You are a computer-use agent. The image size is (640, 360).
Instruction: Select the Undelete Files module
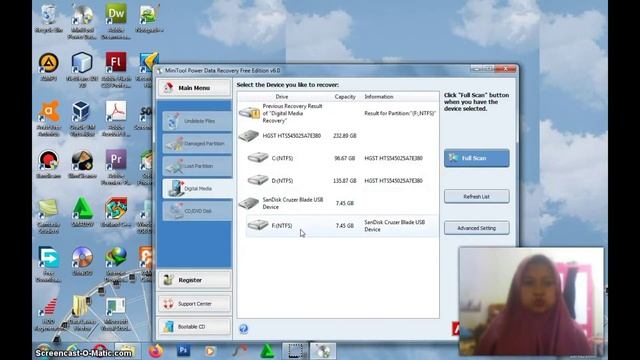tap(197, 121)
